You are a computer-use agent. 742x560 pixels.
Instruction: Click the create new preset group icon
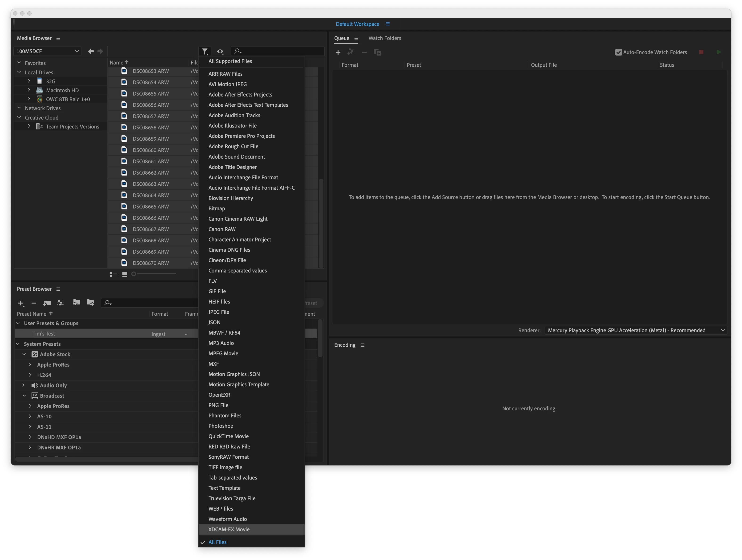tap(47, 303)
